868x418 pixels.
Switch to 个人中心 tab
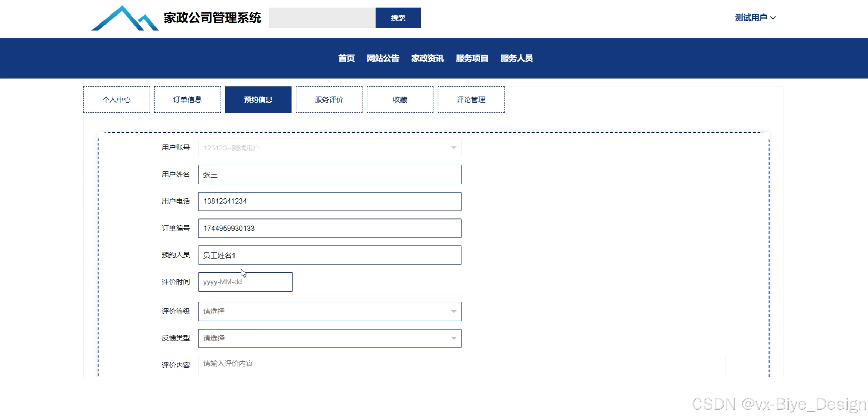tap(117, 99)
